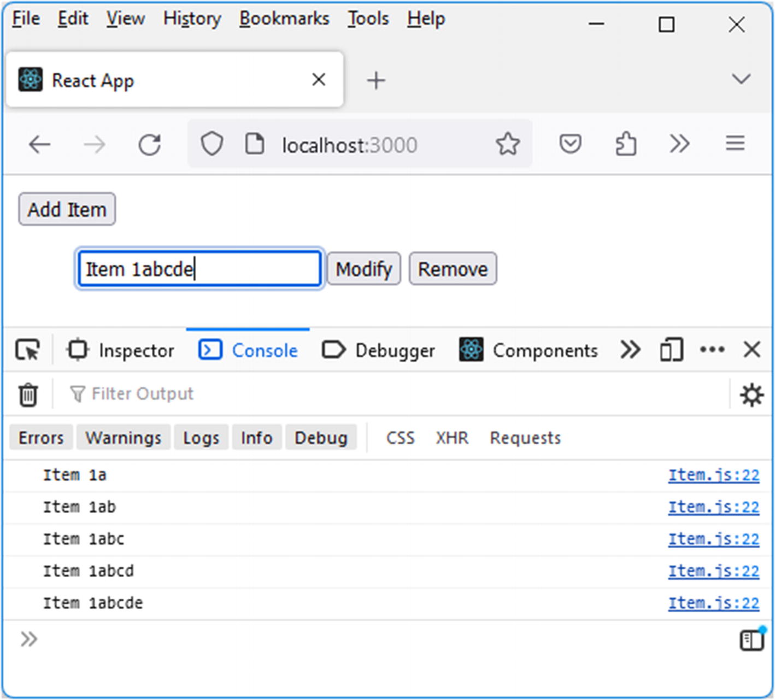The image size is (775, 700).
Task: Reload the current page
Action: [149, 145]
